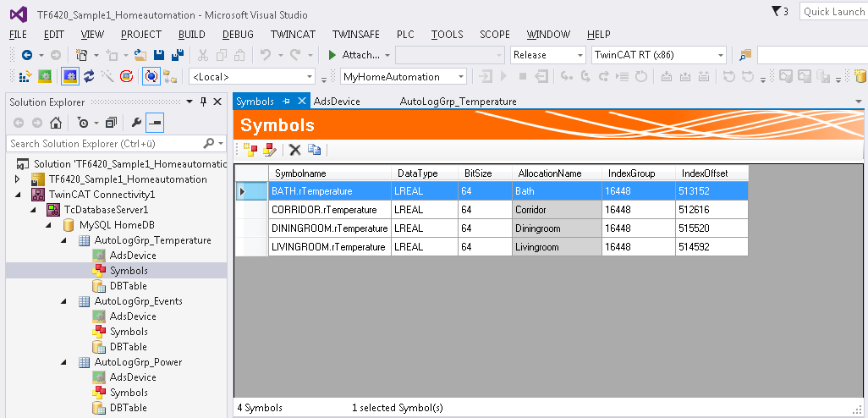Toggle Preview Selected Items button

pos(155,123)
